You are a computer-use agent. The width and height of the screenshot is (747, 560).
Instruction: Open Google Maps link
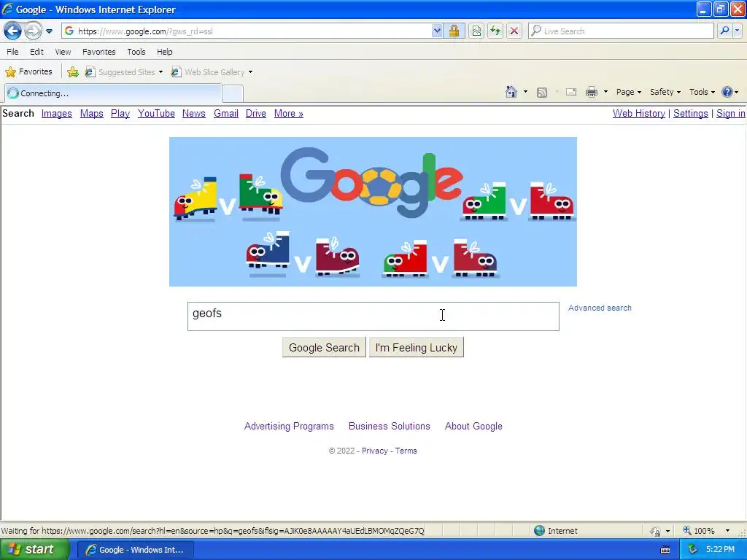[91, 113]
